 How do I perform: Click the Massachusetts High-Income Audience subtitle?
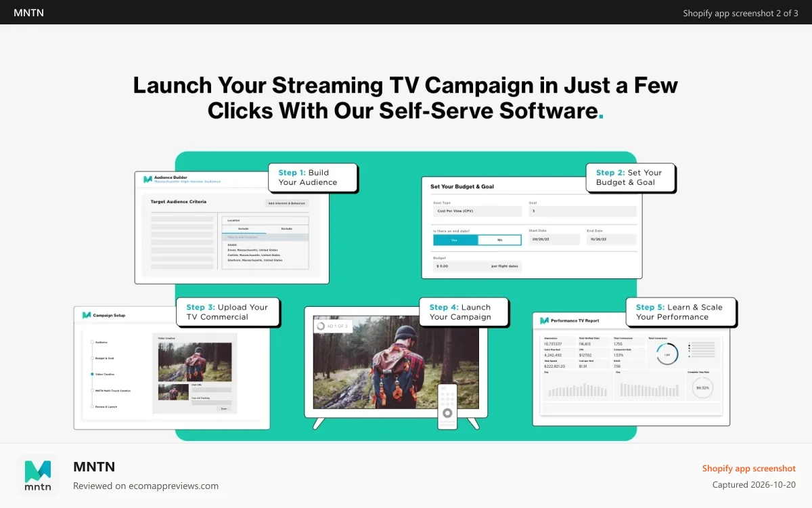187,182
